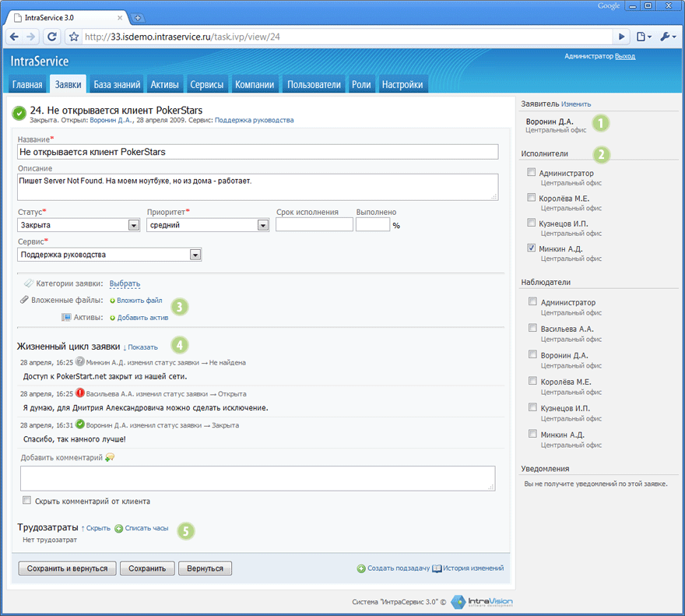Check Кузнецов И.П. under Наблюдатели
Screen dimensions: 685x616
coord(532,407)
